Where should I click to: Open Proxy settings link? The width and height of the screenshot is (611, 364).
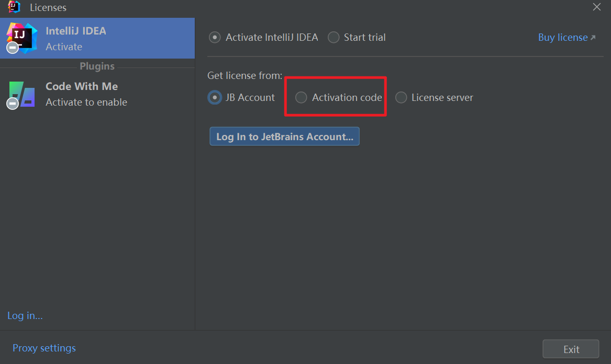coord(44,348)
